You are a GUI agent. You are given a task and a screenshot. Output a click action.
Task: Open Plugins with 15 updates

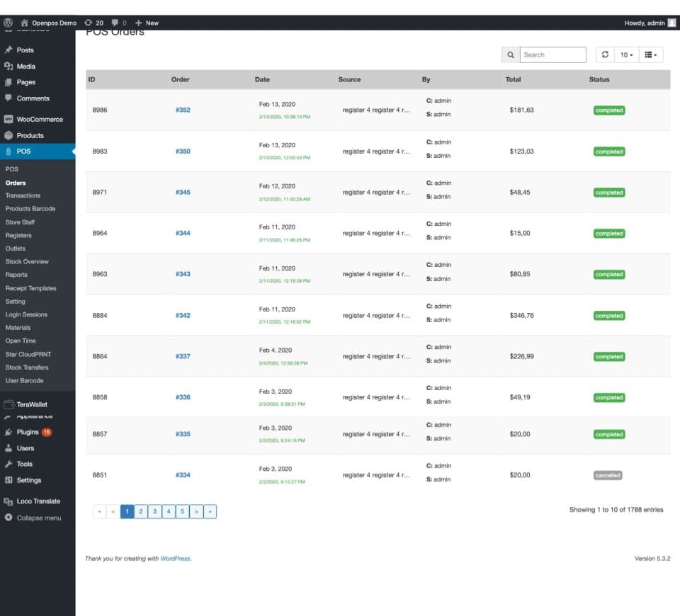point(34,432)
